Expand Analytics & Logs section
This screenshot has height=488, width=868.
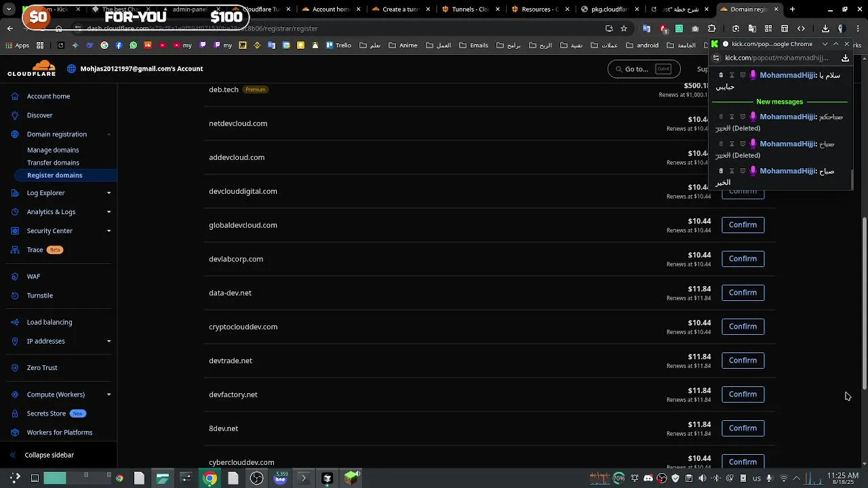pos(108,212)
